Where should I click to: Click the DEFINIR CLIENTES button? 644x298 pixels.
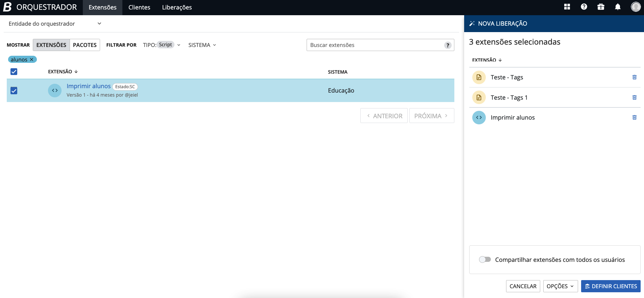pos(611,286)
